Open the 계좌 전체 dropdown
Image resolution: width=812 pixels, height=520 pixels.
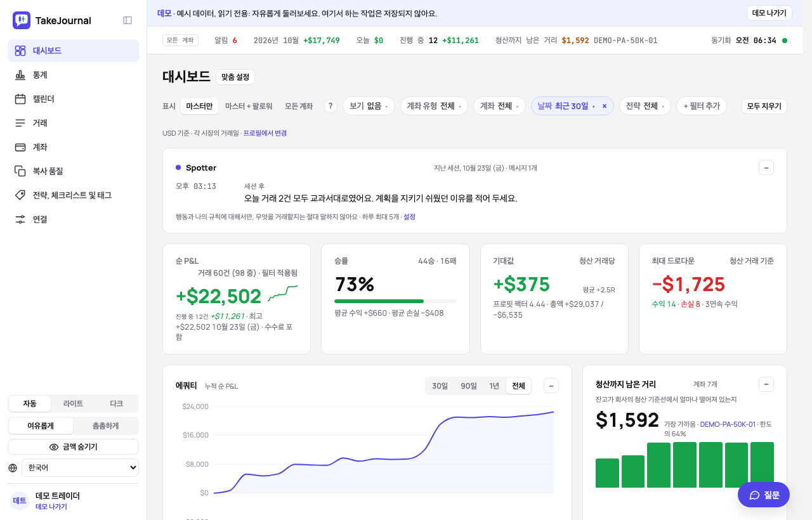499,106
